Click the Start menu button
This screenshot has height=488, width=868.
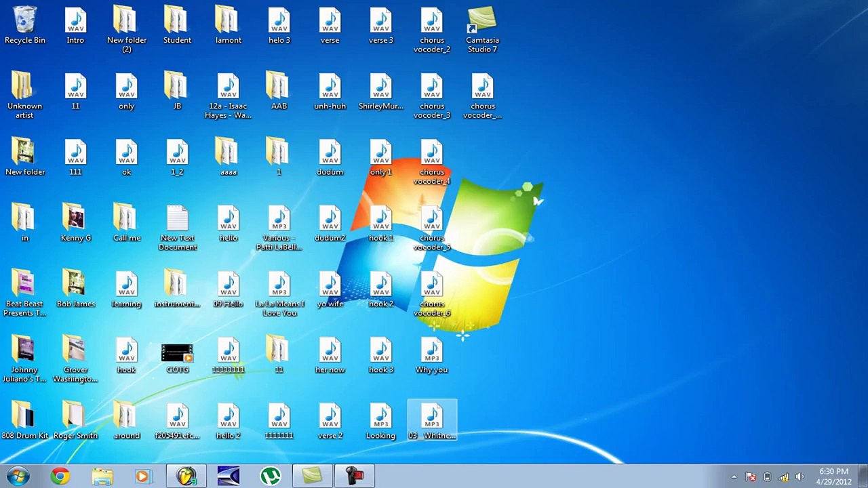[x=18, y=476]
